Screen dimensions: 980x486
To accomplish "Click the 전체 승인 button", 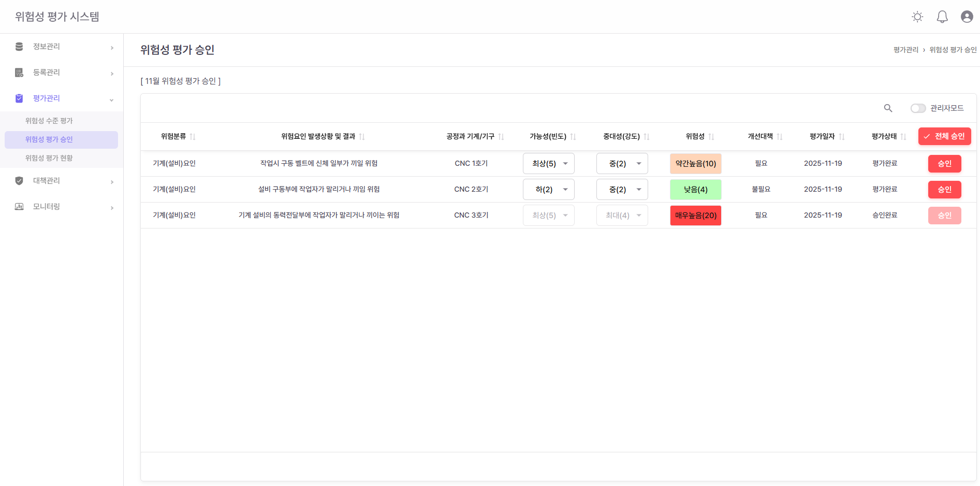I will (x=944, y=136).
